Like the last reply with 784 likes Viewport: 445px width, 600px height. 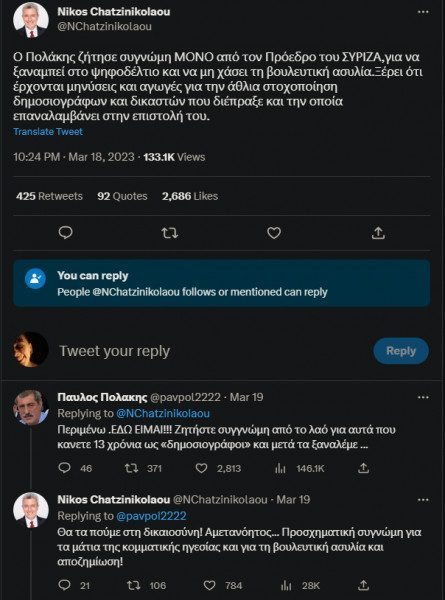pyautogui.click(x=209, y=585)
